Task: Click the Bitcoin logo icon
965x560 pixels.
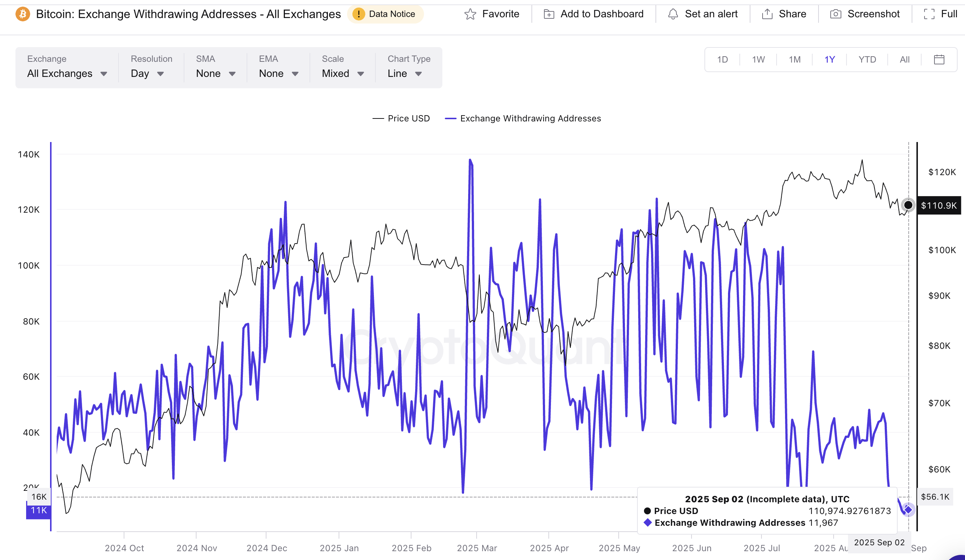Action: coord(22,14)
